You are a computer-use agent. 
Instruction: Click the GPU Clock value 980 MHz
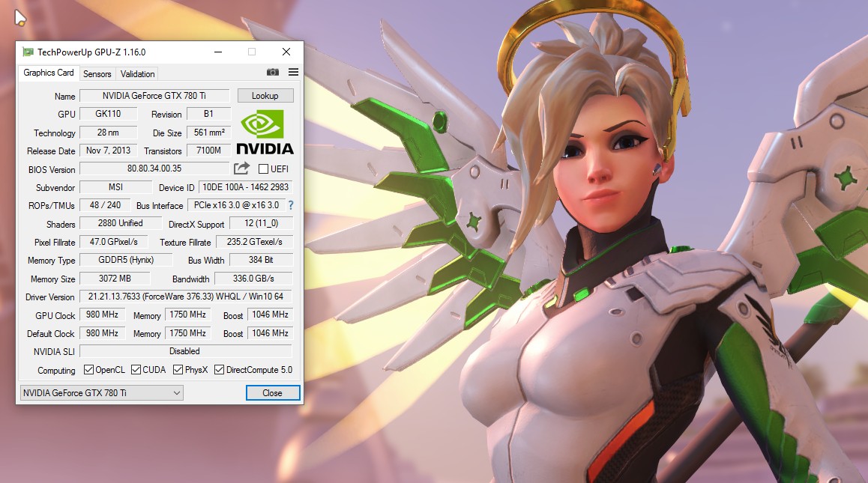pyautogui.click(x=102, y=315)
